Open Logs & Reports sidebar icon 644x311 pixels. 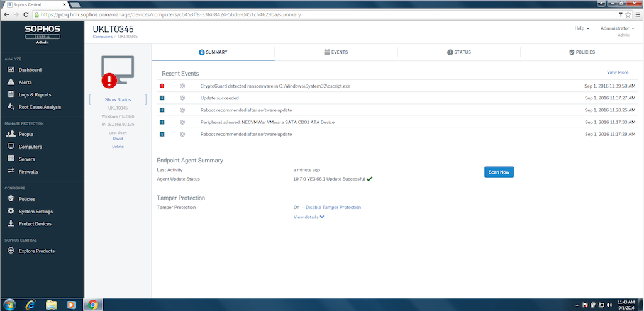coord(11,94)
